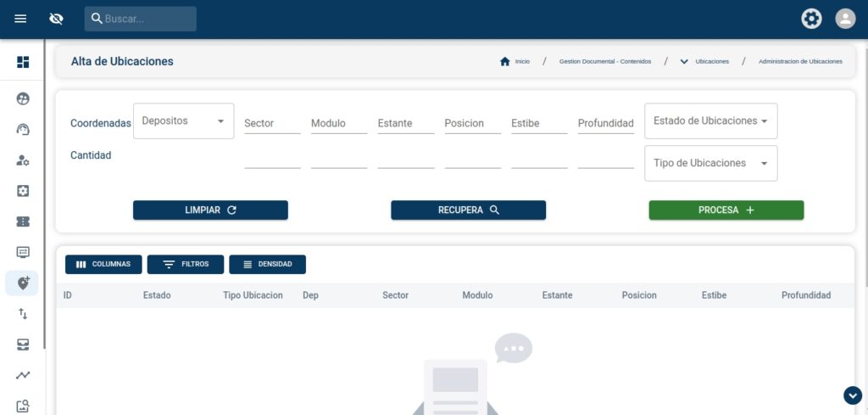Image resolution: width=868 pixels, height=415 pixels.
Task: Open the up-down arrows transfer sidebar icon
Action: click(23, 314)
